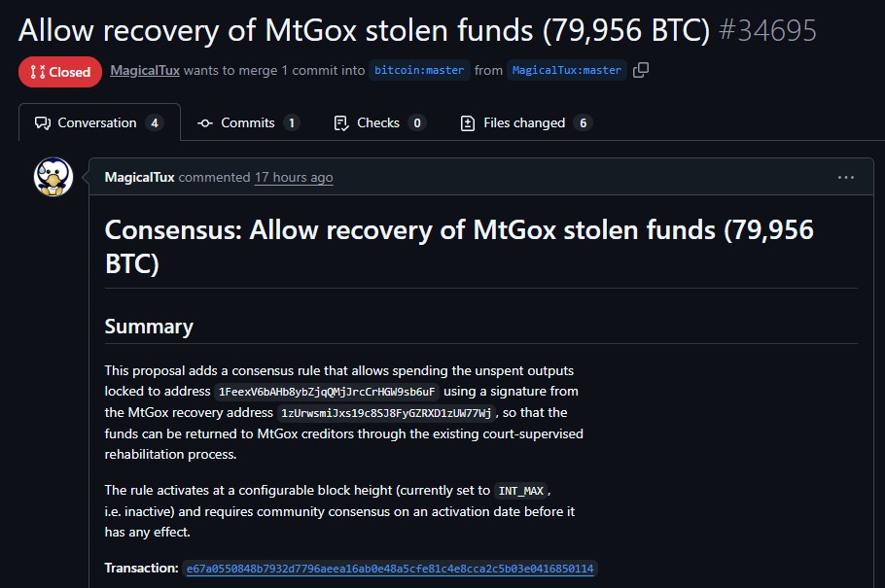Image resolution: width=885 pixels, height=588 pixels.
Task: Switch to the Conversation tab
Action: 98,122
